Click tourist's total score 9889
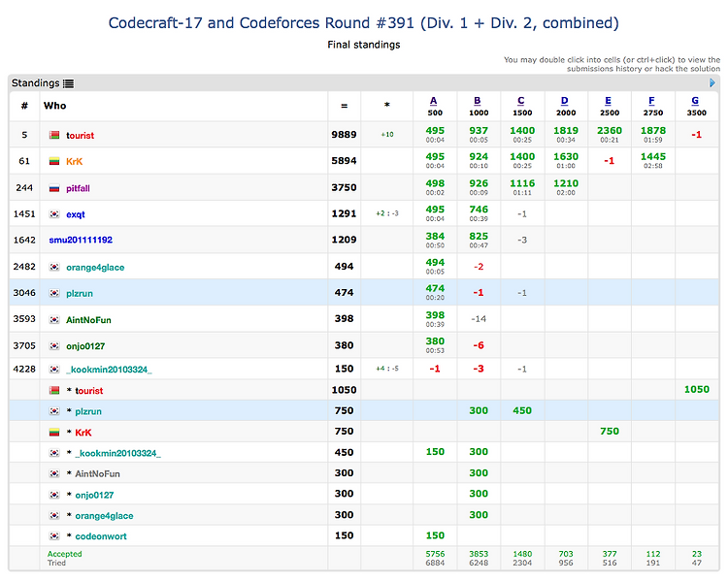Image resolution: width=728 pixels, height=582 pixels. click(344, 135)
